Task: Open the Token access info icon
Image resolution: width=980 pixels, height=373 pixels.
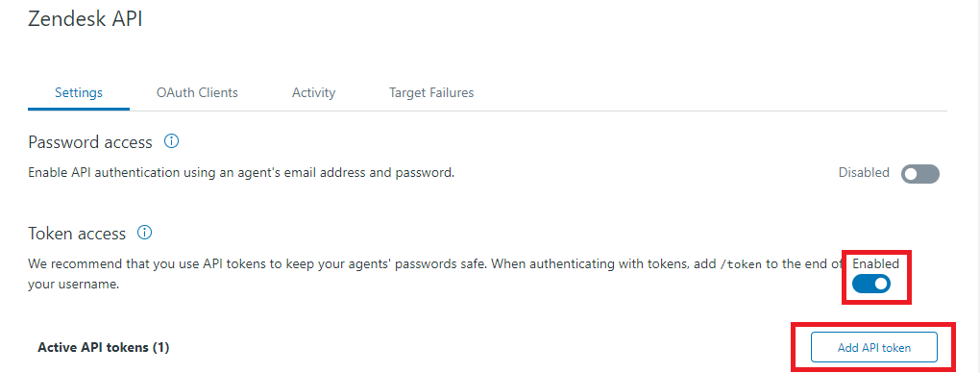Action: tap(144, 233)
